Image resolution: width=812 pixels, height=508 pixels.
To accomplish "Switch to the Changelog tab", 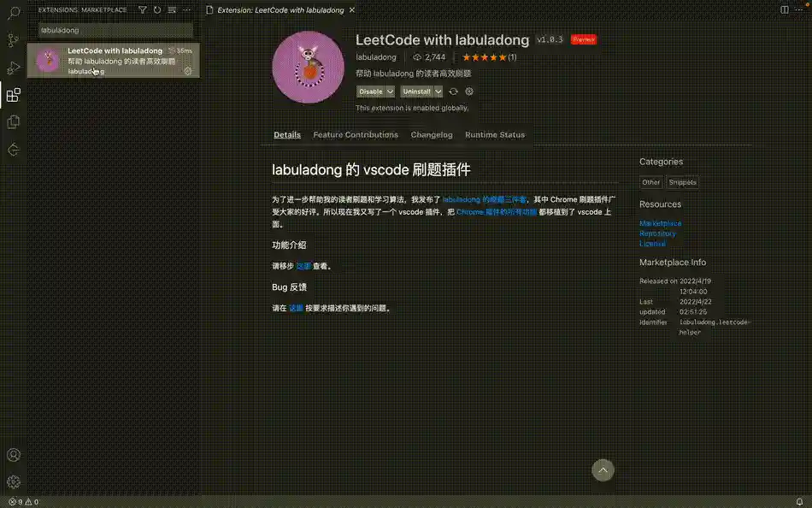I will coord(432,135).
